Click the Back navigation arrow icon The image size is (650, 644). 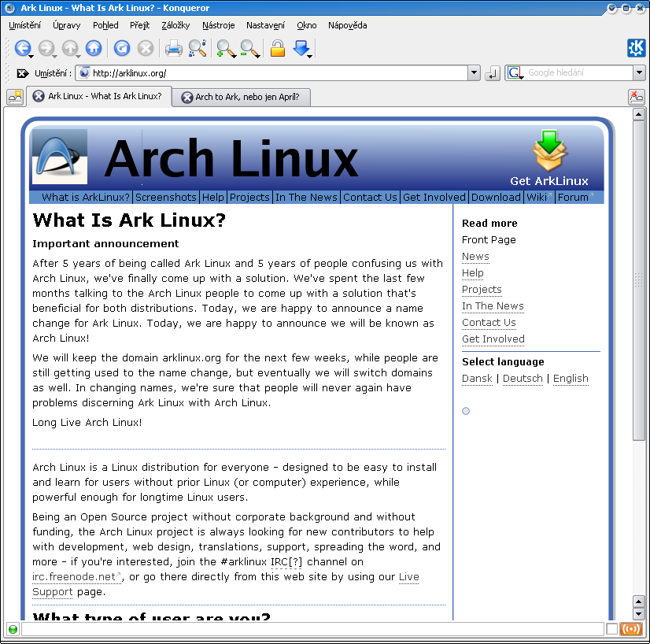click(x=24, y=49)
